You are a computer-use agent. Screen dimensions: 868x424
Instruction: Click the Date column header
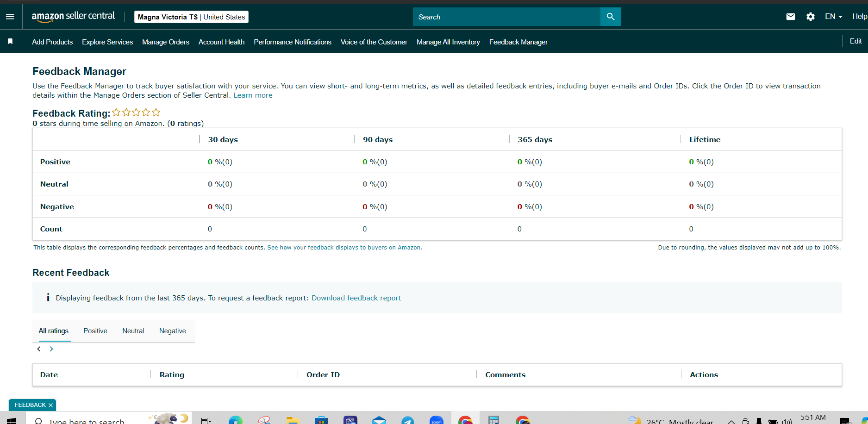point(49,375)
